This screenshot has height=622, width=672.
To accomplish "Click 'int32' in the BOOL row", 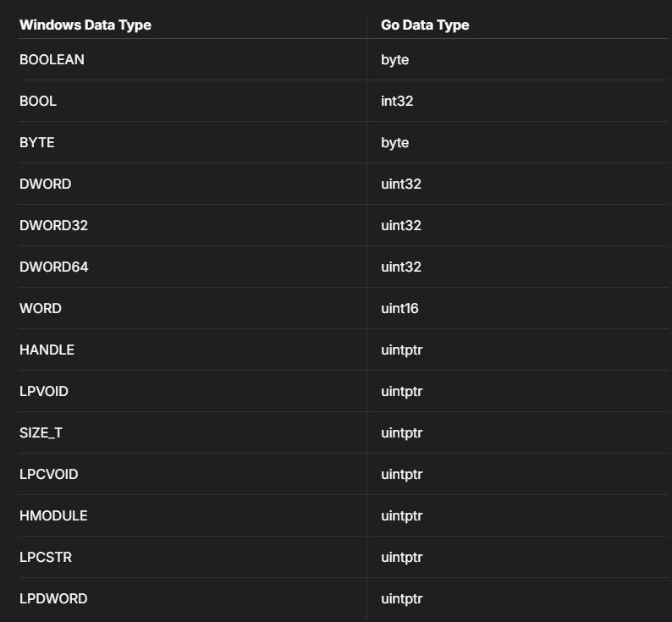I will click(397, 102).
